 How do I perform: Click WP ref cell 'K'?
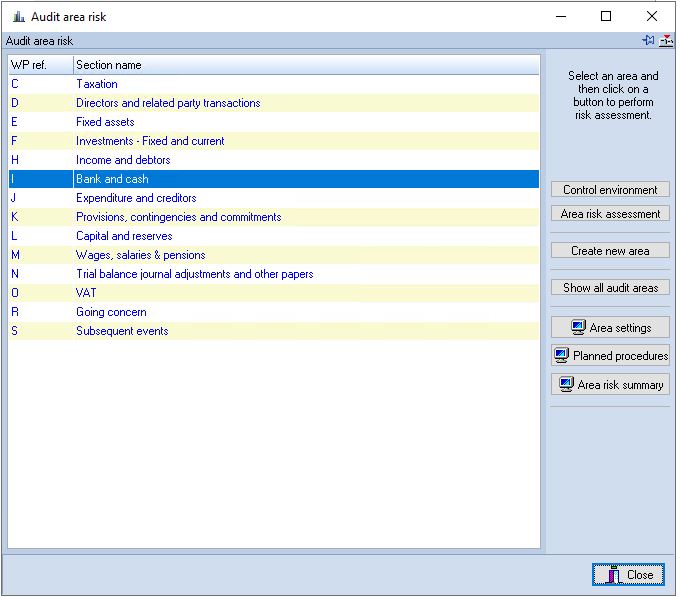click(41, 217)
